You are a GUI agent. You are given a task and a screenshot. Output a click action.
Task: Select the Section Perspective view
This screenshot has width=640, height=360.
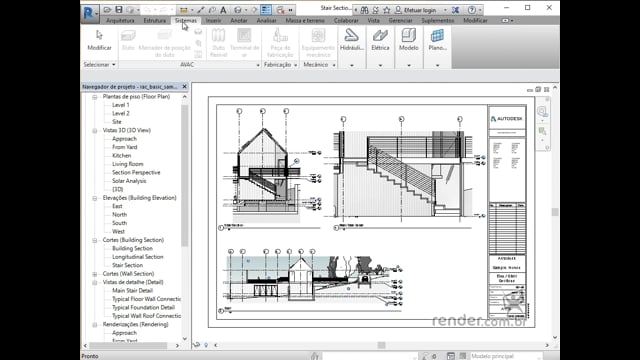click(x=136, y=172)
